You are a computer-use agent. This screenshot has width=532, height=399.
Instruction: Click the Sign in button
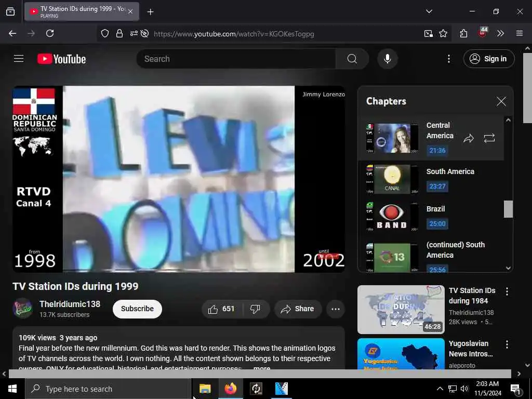(x=488, y=59)
